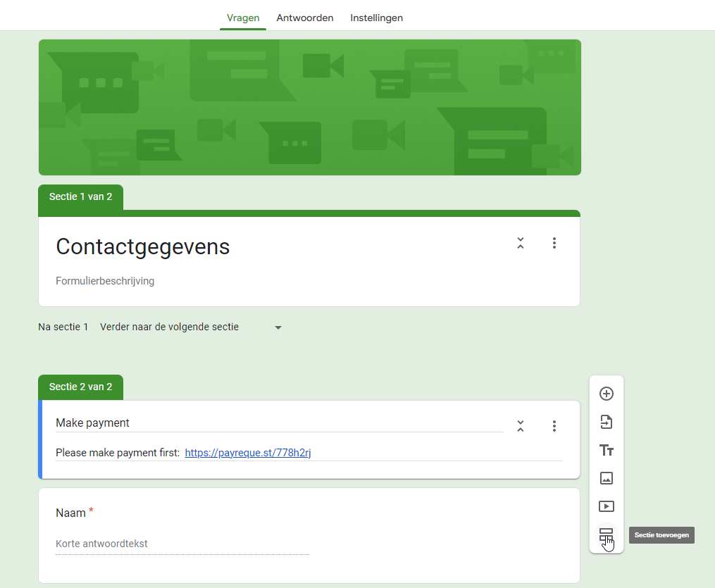This screenshot has height=588, width=715.
Task: Collapse the Contactgegevens section with the chevron
Action: (520, 242)
